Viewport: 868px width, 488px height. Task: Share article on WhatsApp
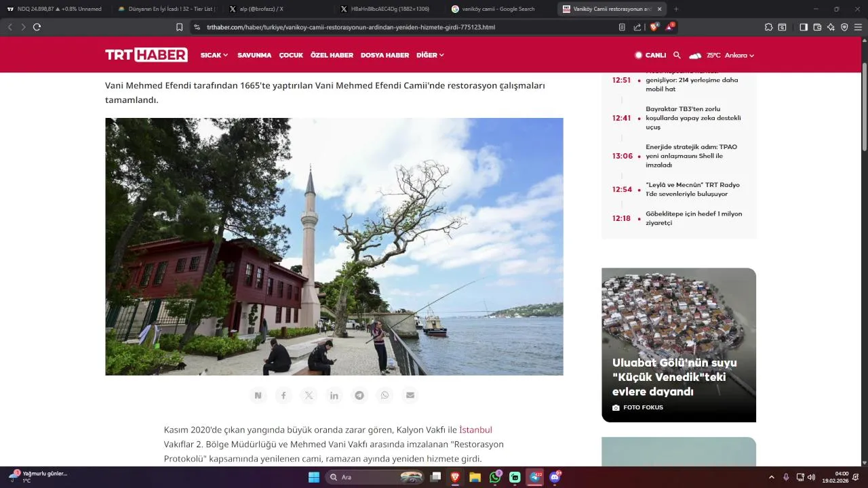coord(384,395)
